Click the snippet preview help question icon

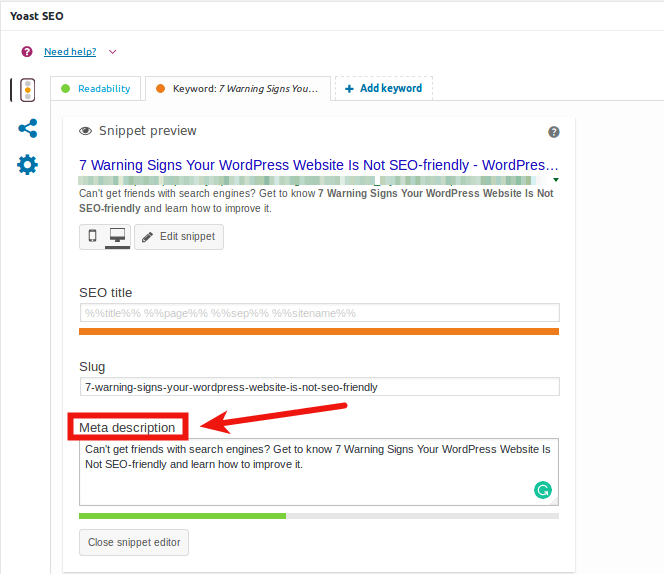(x=553, y=132)
